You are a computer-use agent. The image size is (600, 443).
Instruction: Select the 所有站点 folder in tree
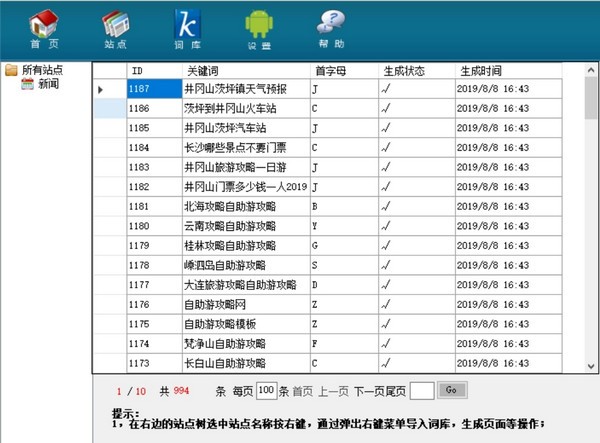coord(42,70)
